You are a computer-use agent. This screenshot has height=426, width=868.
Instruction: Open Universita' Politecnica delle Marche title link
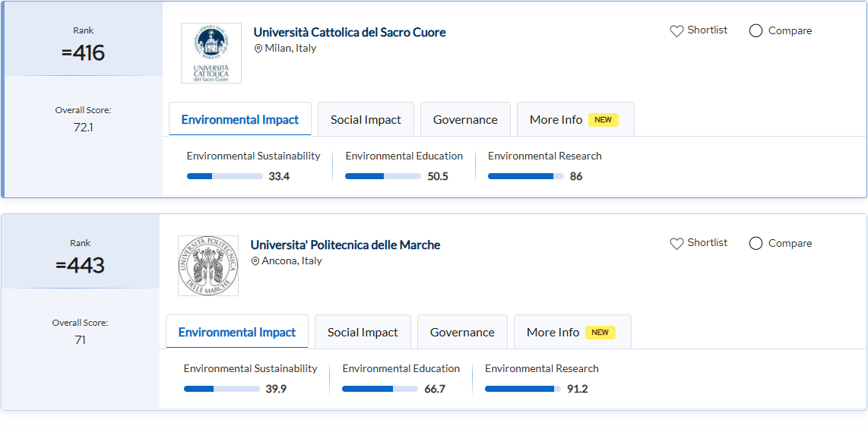pos(346,245)
